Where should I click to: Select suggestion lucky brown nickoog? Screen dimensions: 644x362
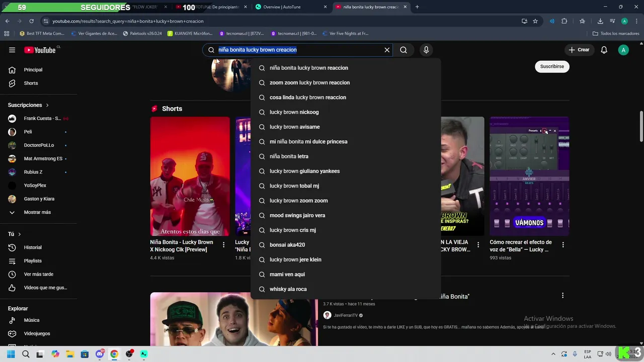click(346, 112)
